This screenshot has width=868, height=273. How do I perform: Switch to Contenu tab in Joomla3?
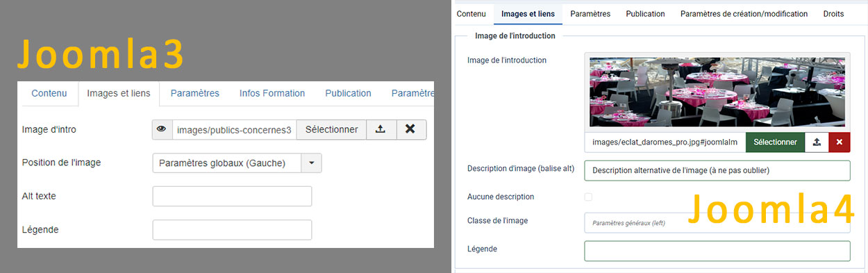click(49, 93)
